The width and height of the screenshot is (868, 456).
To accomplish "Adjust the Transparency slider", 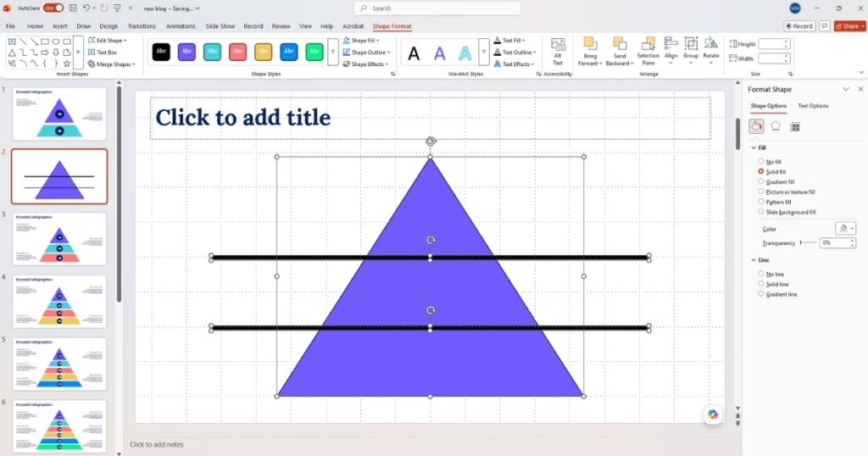I will click(x=808, y=243).
